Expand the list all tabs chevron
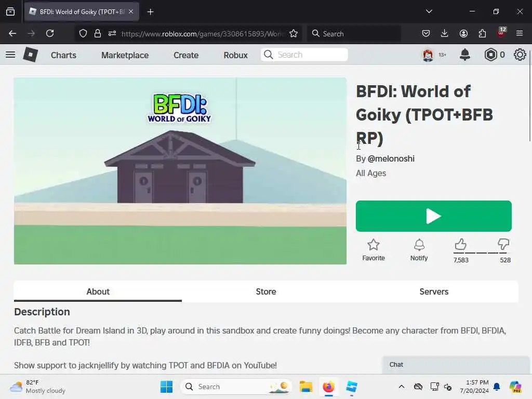 click(429, 11)
